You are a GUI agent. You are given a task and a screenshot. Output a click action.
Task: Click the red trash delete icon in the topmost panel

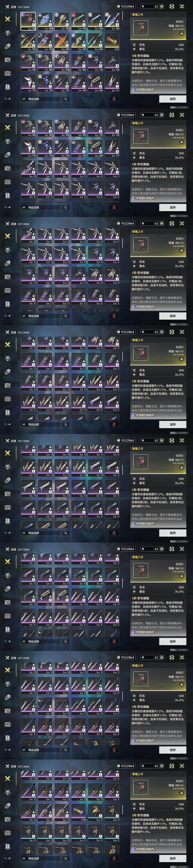[114, 99]
